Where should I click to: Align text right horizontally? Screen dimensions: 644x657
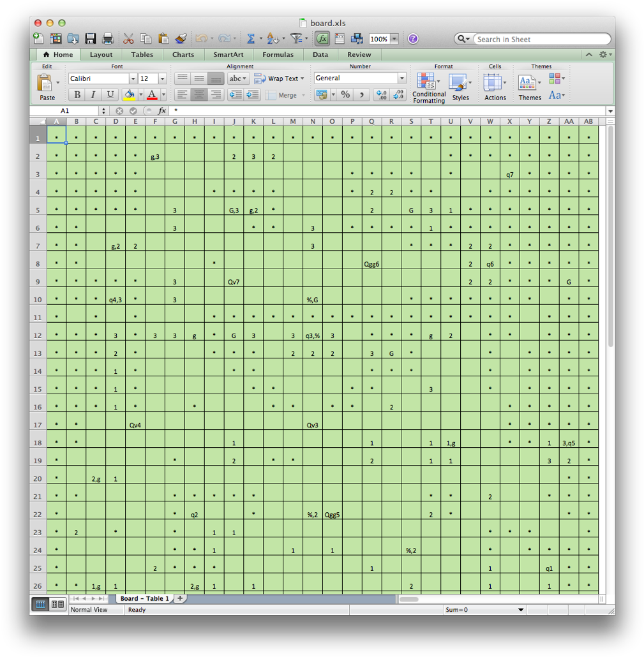[x=216, y=94]
